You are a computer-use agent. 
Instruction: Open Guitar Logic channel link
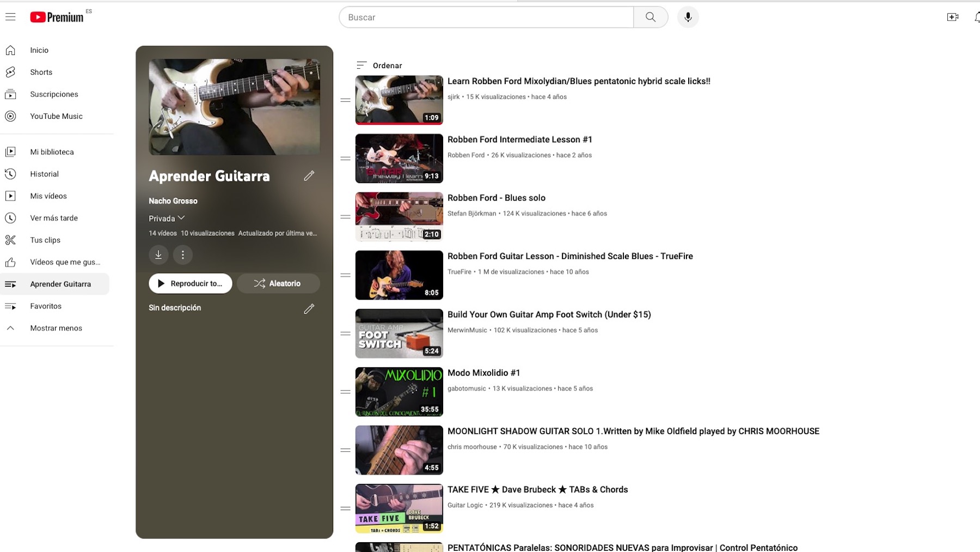click(465, 505)
